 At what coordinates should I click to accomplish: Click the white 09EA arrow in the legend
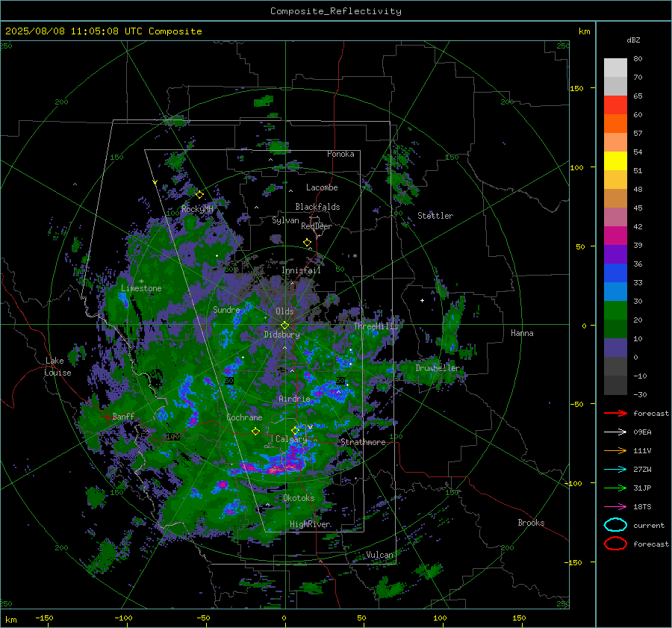[x=615, y=432]
